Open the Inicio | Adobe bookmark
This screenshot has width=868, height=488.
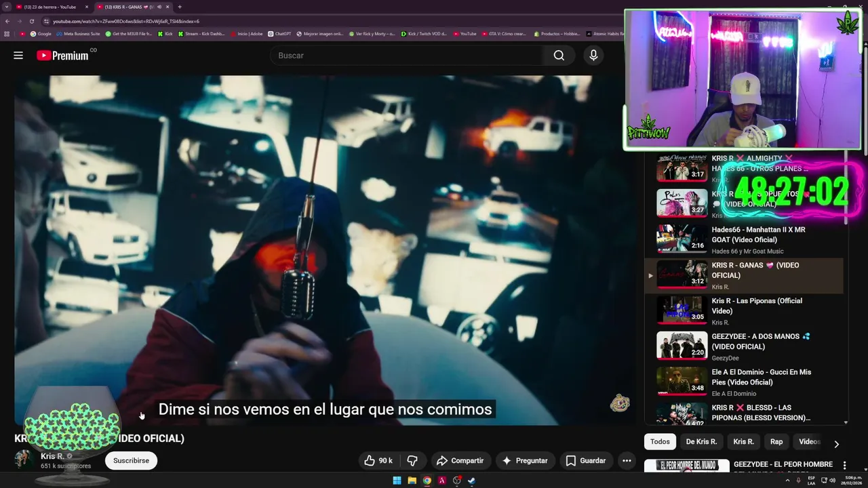[247, 34]
